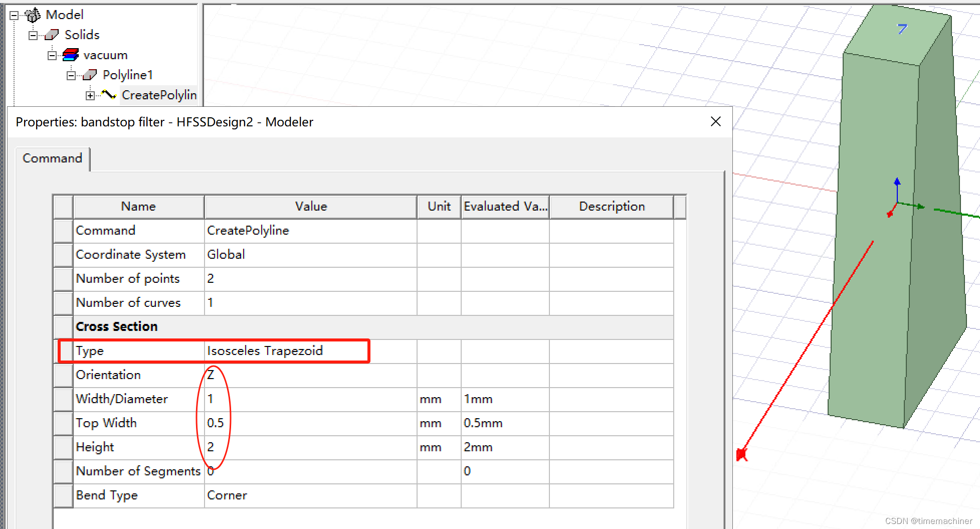This screenshot has height=529, width=980.
Task: Click the Model icon in the tree
Action: point(33,15)
